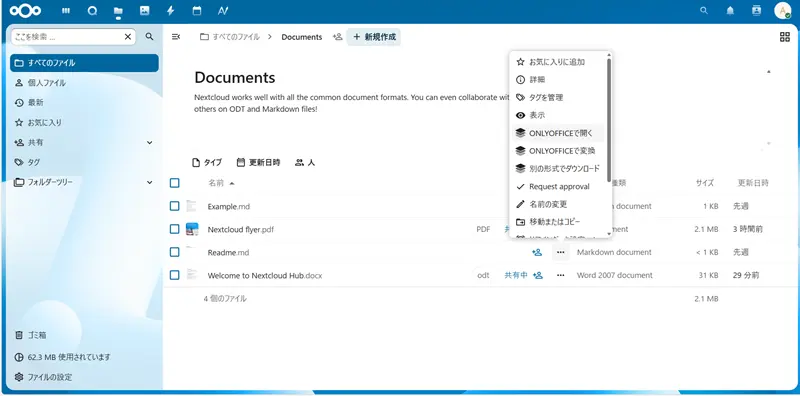Check Welcome to Nextcloud Hub.docx checkbox
The image size is (800, 396).
[x=174, y=275]
